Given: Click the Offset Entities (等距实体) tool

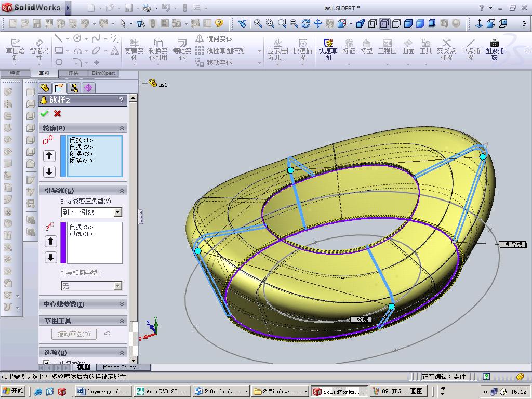Looking at the screenshot, I should pos(182,49).
